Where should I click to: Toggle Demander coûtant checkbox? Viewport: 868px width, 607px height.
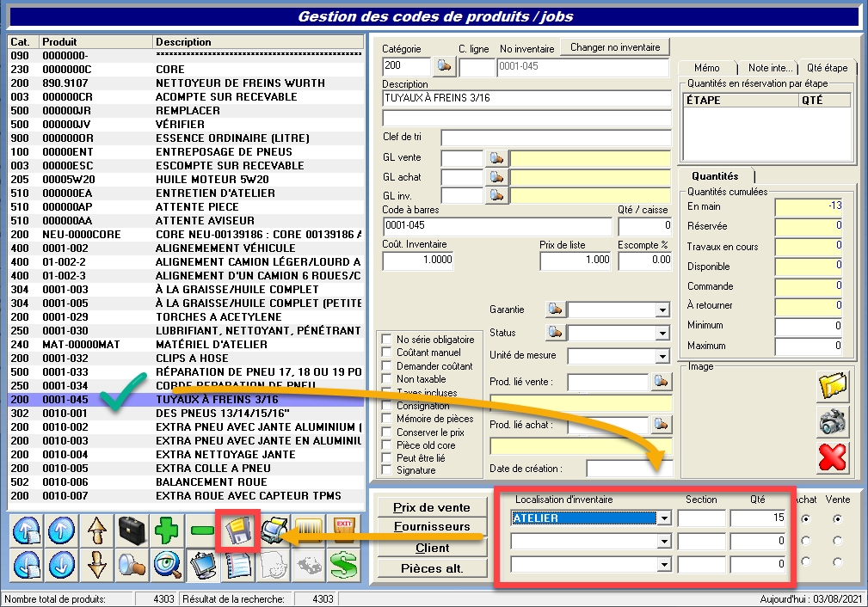click(x=387, y=365)
